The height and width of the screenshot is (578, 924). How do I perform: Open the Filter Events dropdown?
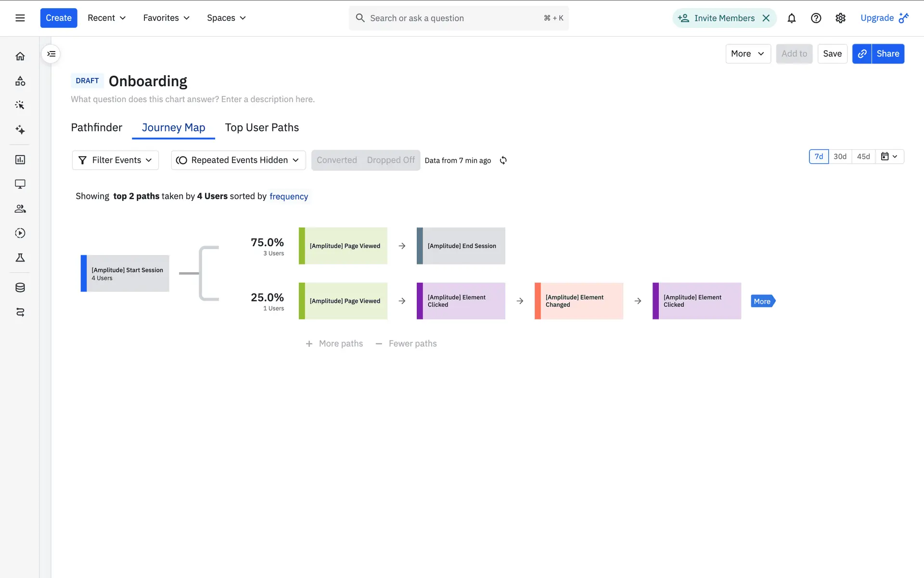point(115,160)
